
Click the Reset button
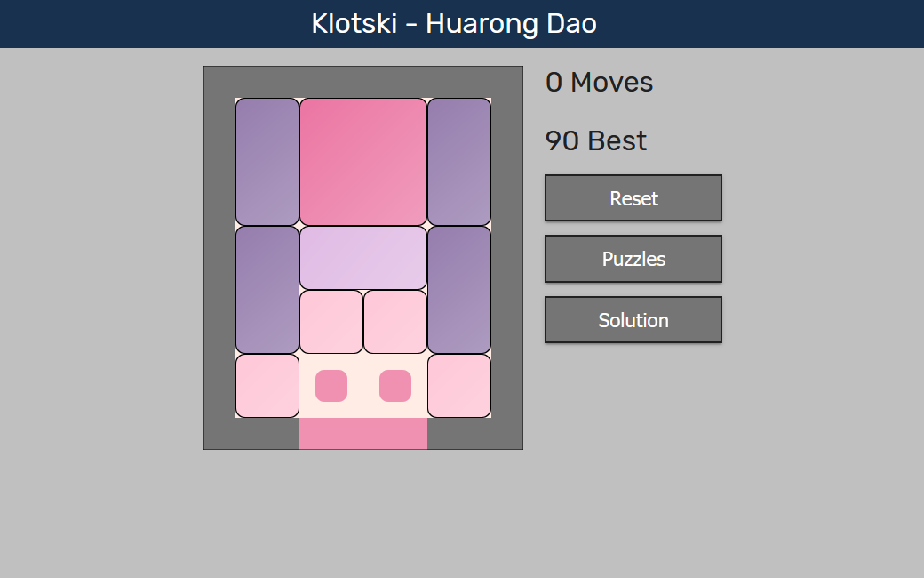click(633, 197)
